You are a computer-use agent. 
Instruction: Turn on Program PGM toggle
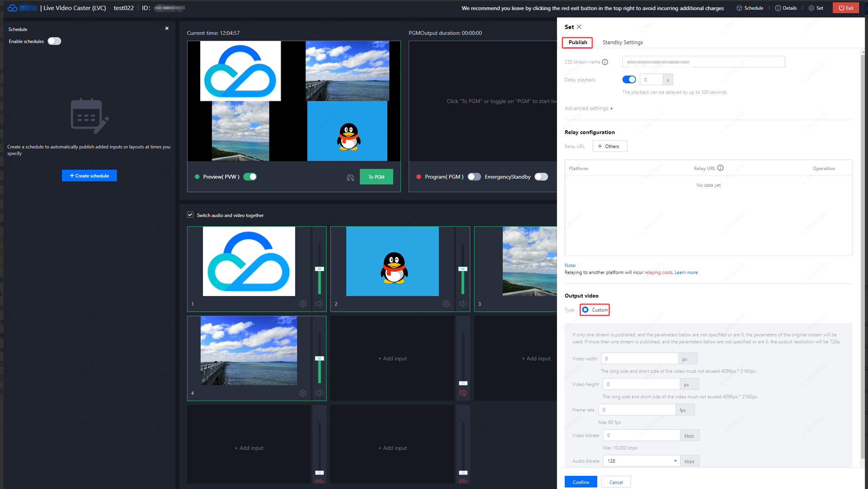point(474,177)
